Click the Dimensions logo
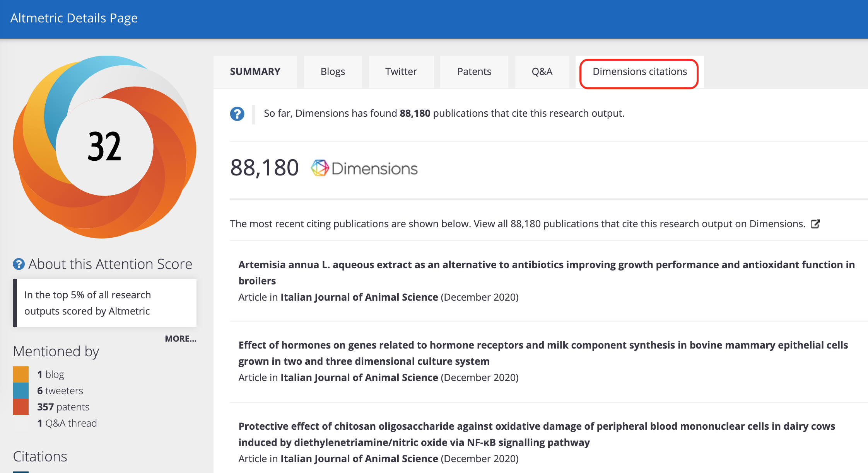Image resolution: width=868 pixels, height=473 pixels. [x=364, y=168]
